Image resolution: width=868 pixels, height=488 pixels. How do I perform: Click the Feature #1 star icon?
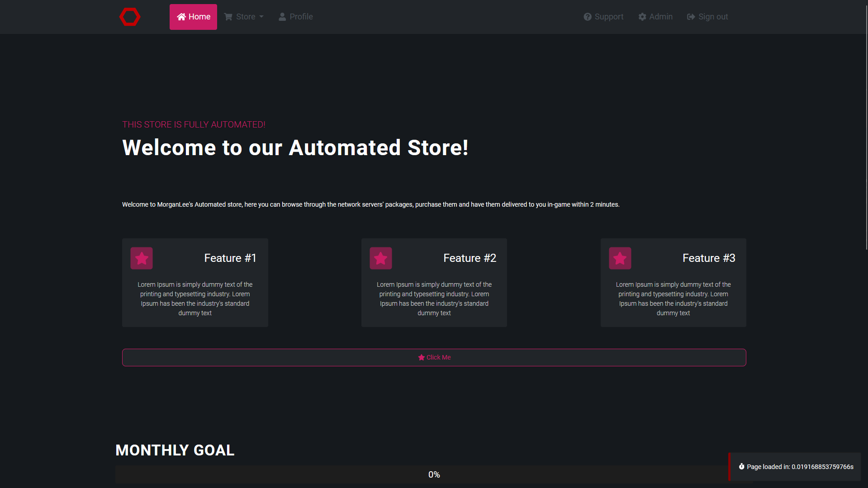(142, 258)
